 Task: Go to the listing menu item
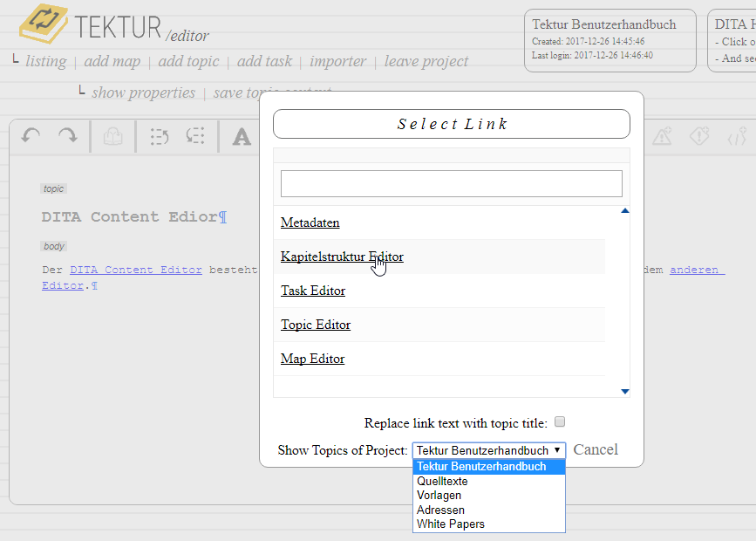pos(45,61)
